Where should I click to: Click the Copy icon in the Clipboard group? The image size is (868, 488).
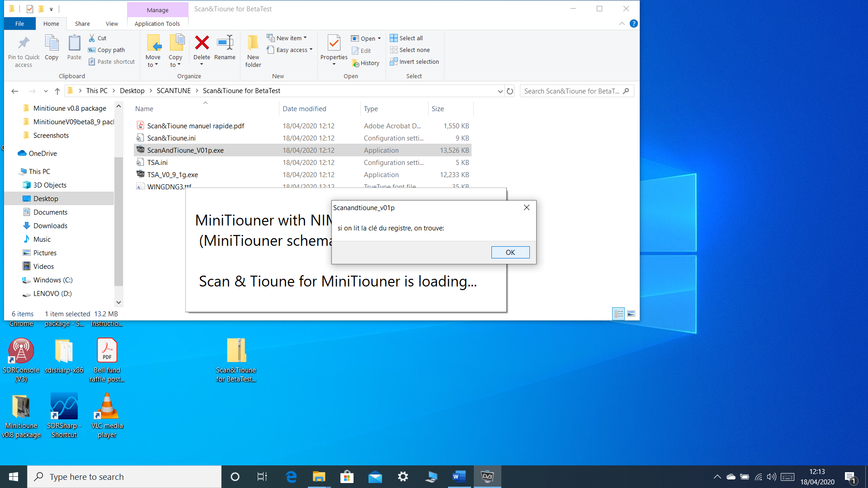click(52, 47)
